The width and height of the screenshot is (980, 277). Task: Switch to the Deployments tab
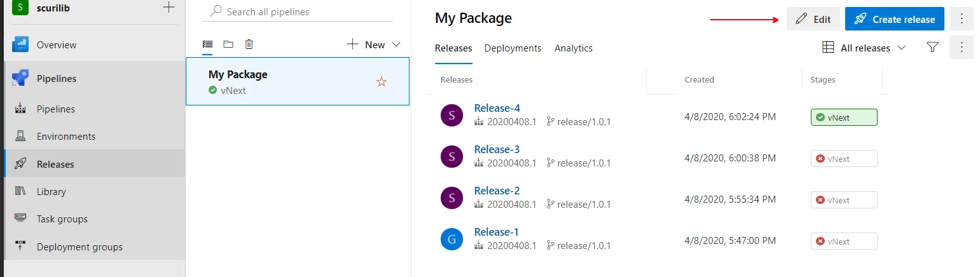click(x=513, y=48)
